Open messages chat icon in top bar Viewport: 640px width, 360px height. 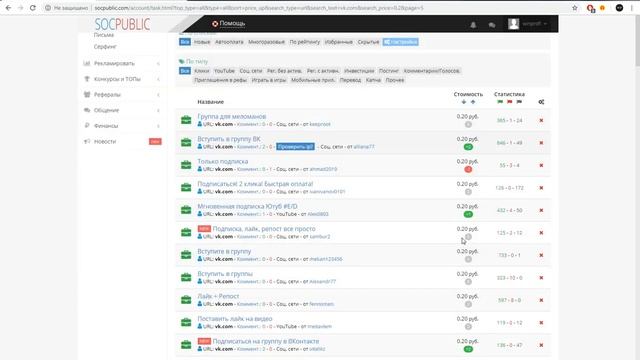492,25
